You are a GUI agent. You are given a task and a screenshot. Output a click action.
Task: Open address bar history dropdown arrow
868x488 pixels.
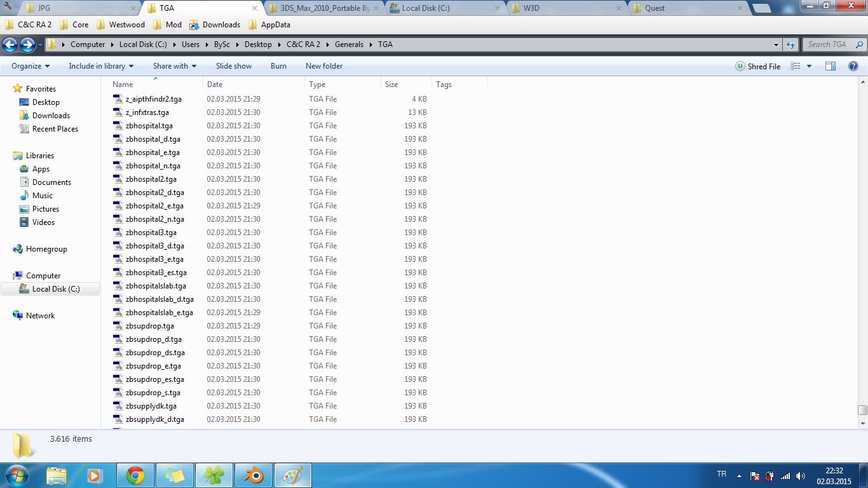point(776,44)
